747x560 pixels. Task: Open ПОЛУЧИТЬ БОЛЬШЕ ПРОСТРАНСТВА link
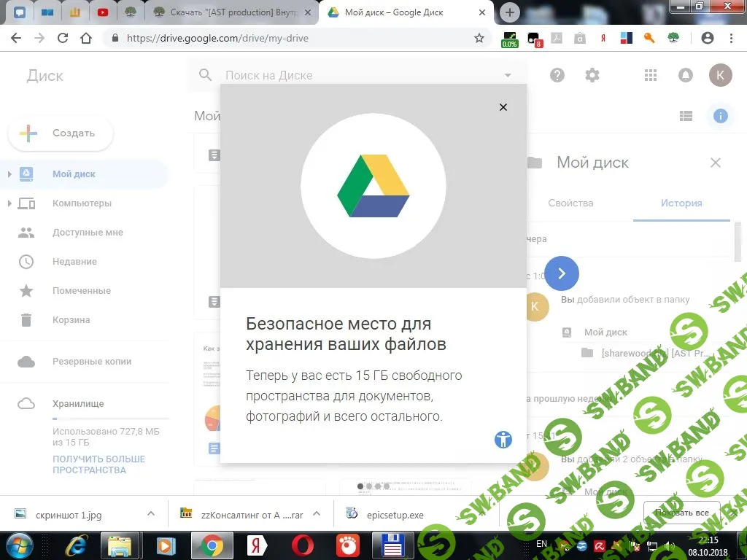pos(98,464)
